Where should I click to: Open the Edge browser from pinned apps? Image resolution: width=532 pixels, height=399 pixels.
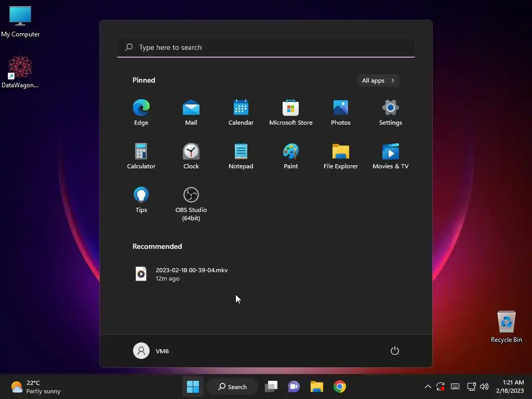[141, 112]
